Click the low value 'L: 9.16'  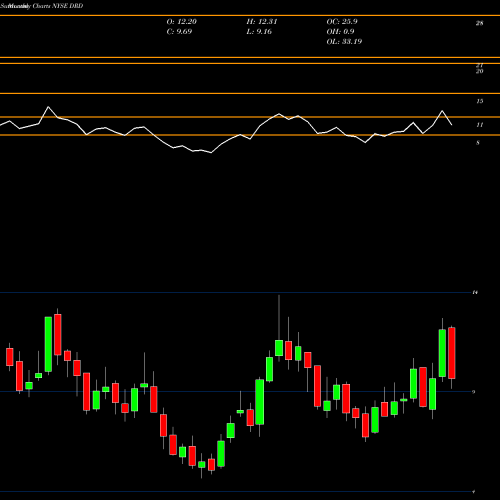[259, 32]
